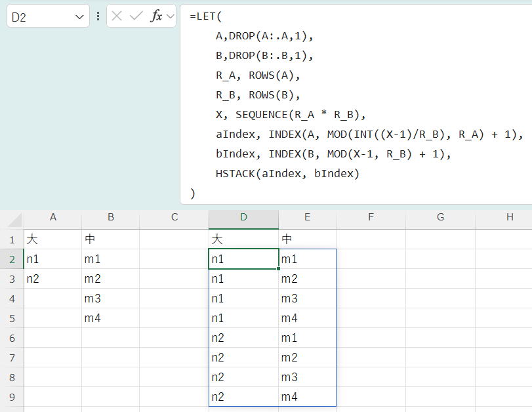Select column A header
Image resolution: width=532 pixels, height=412 pixels.
52,217
